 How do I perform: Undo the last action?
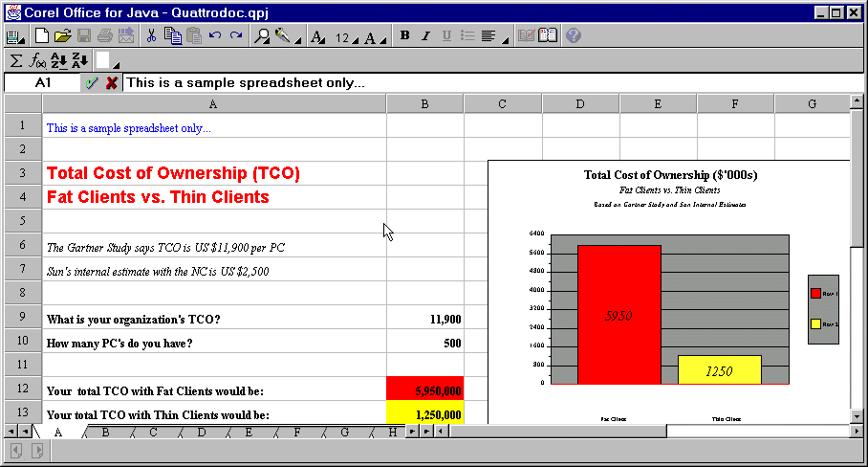pyautogui.click(x=215, y=35)
